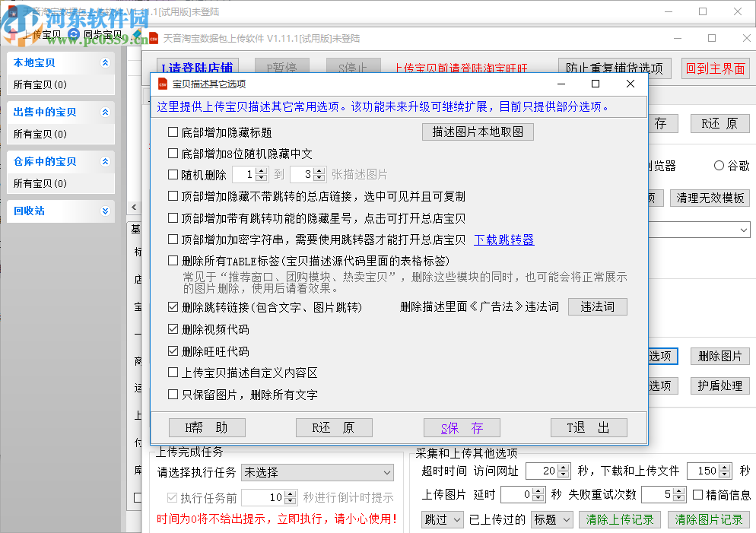Click the S保存 button in dialog
756x533 pixels.
click(x=462, y=428)
